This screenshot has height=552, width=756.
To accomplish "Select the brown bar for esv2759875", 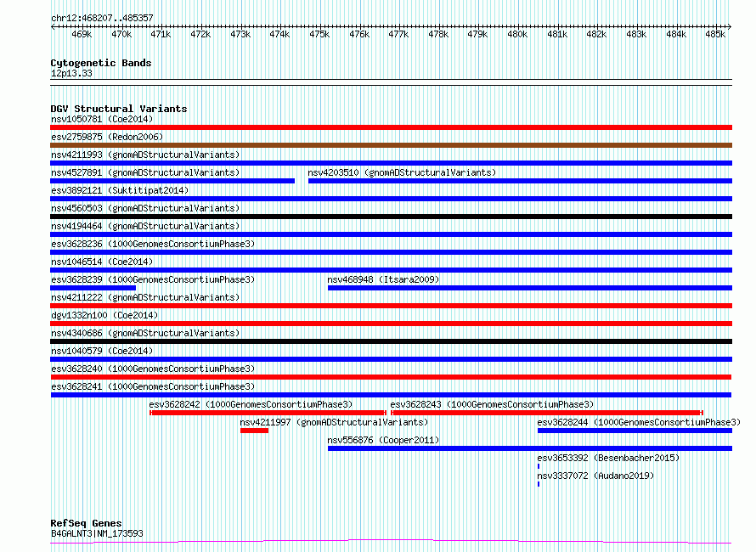I will click(391, 145).
